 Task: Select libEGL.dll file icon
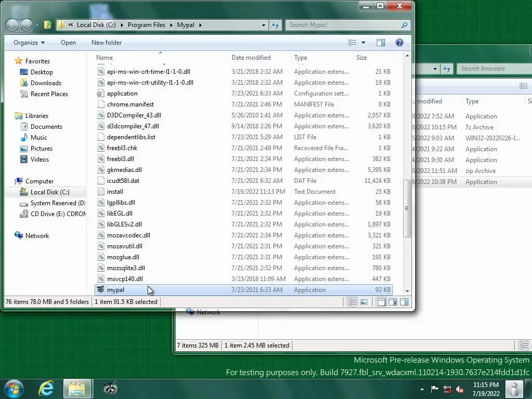coord(100,213)
